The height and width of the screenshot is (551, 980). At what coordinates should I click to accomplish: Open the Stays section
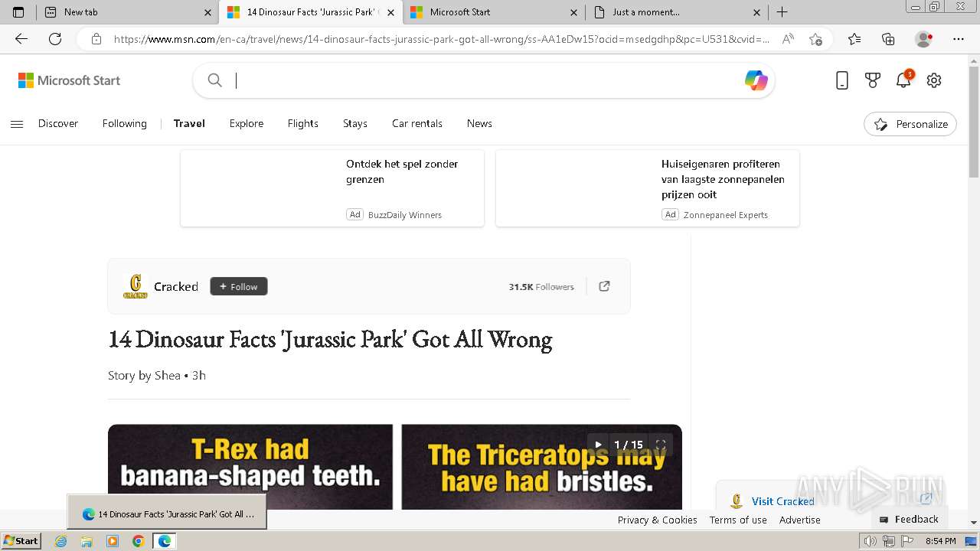[355, 123]
